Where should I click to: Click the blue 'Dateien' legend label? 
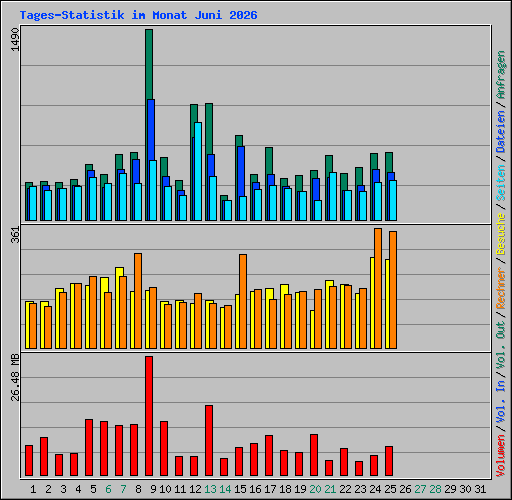[x=501, y=132]
